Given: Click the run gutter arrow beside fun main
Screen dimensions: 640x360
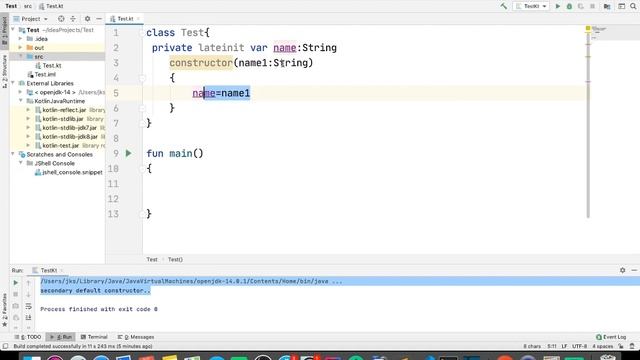Looking at the screenshot, I should 129,153.
